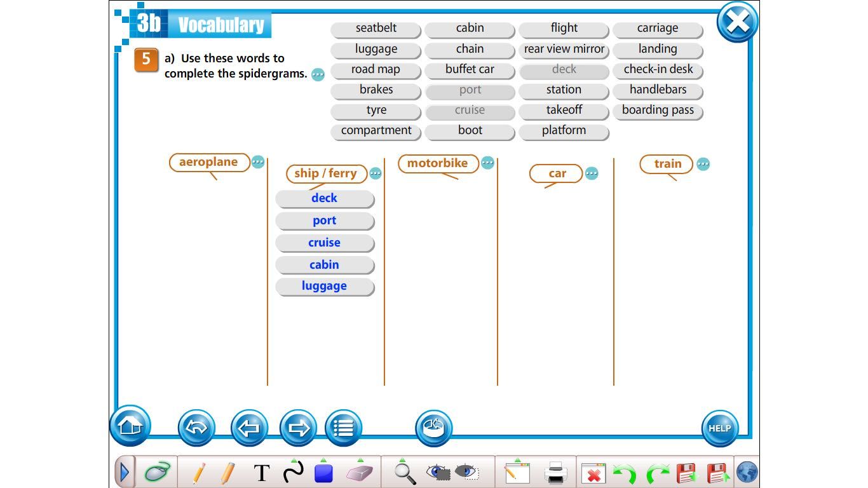
Task: Click the placed blue 'deck' answer
Action: (325, 199)
